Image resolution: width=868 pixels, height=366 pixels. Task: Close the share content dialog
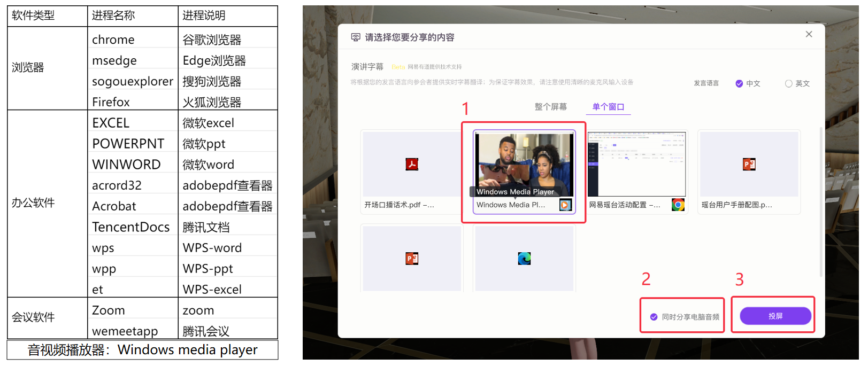click(809, 34)
